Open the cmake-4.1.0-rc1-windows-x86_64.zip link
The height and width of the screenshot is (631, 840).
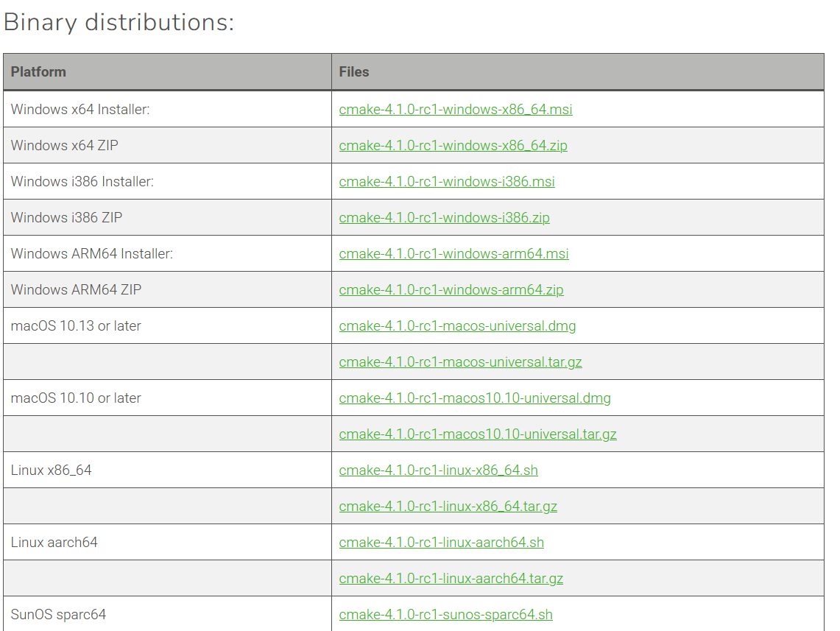point(453,146)
